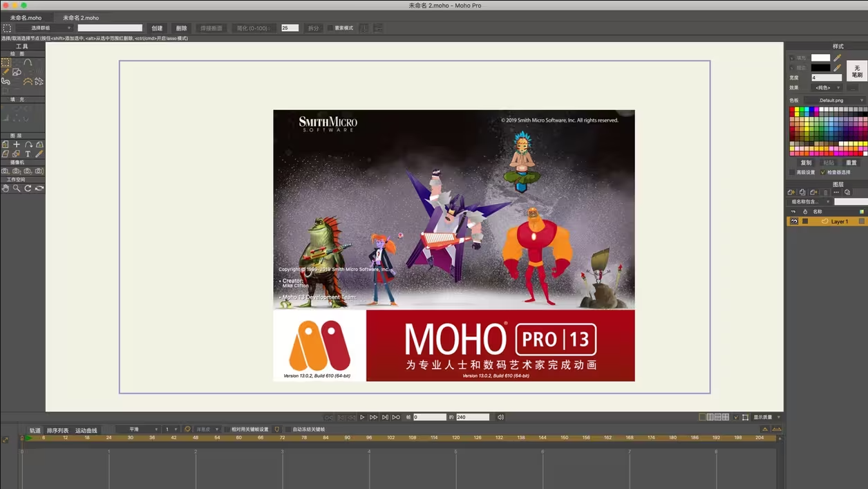Uncheck the 检查器选择 checkbox
Image resolution: width=868 pixels, height=489 pixels.
(x=822, y=172)
